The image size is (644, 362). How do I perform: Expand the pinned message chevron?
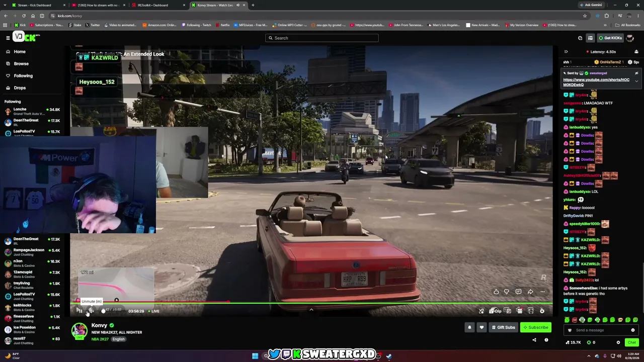636,81
